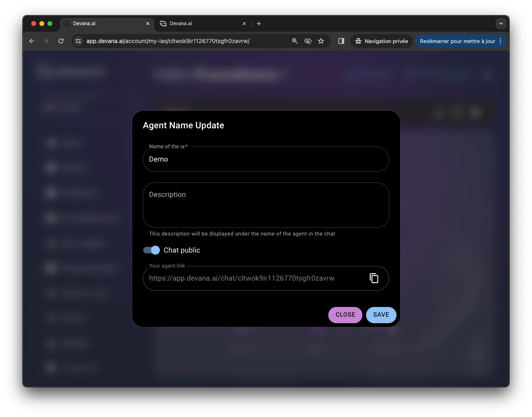Close the second Devana.ai tab
Screen dimensions: 532x417
coord(244,24)
